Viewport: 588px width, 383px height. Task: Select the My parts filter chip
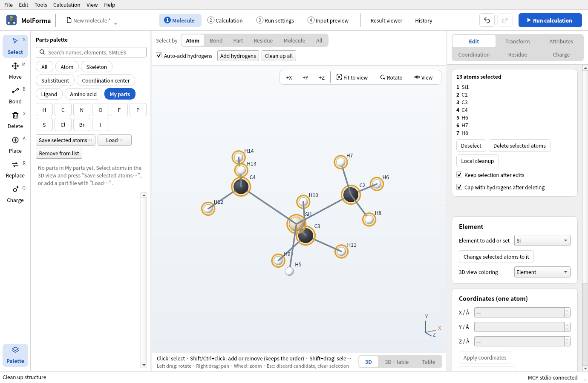120,94
